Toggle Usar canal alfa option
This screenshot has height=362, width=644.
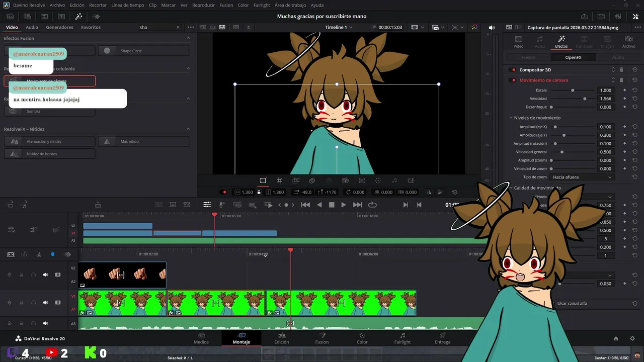(572, 303)
